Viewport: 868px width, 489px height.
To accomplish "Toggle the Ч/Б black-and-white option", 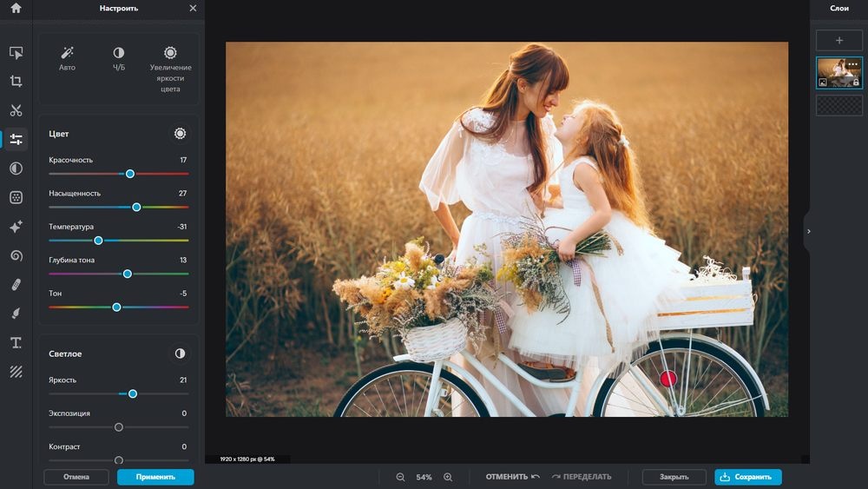I will pos(118,53).
